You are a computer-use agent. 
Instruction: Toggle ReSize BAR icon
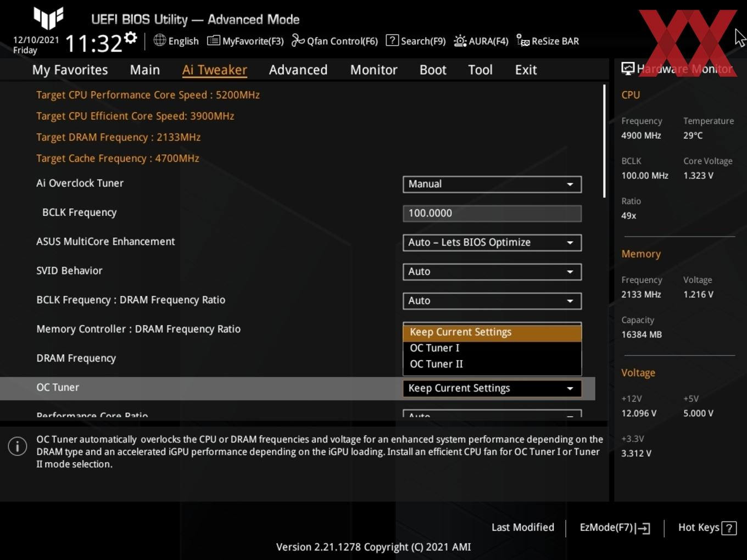click(x=523, y=41)
